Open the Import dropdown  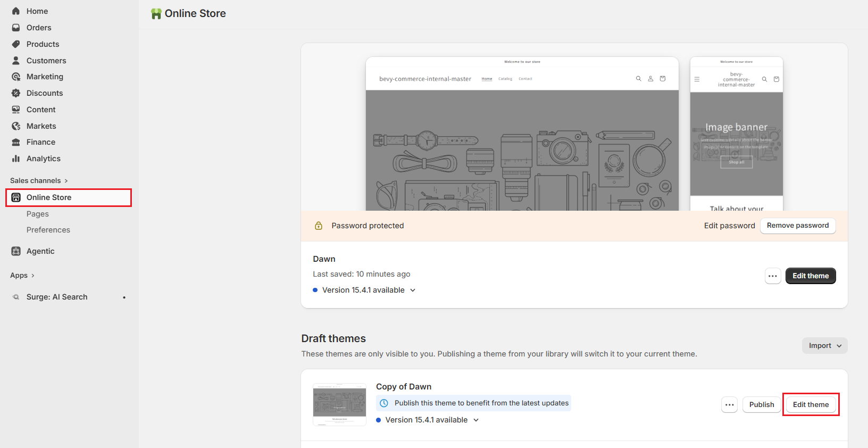[x=825, y=346]
